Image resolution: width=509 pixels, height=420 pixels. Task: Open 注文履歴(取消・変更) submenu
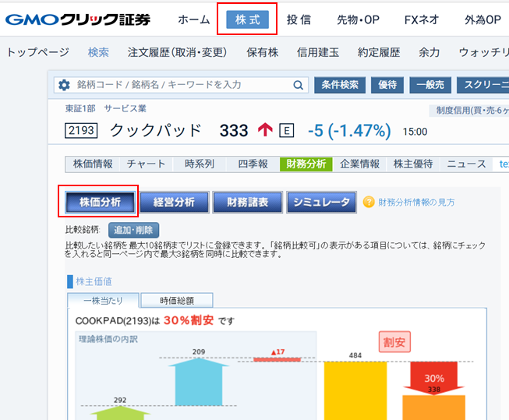click(x=177, y=52)
